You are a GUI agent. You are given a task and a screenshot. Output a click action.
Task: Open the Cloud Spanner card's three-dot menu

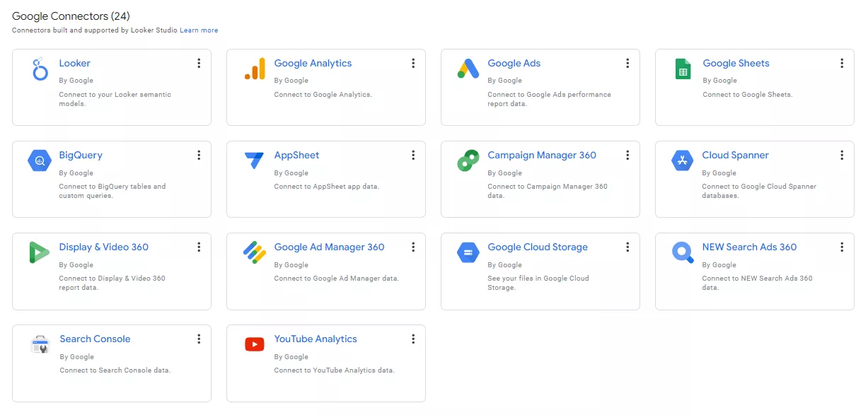pyautogui.click(x=842, y=156)
